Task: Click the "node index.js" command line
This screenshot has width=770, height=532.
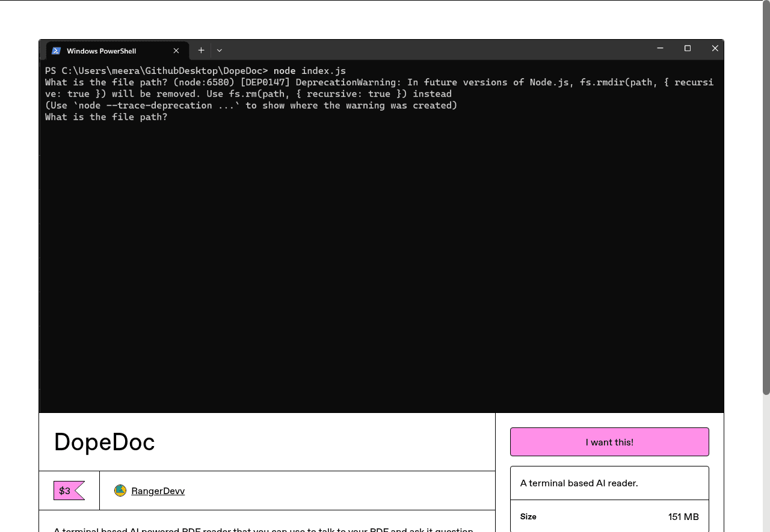Action: tap(309, 71)
